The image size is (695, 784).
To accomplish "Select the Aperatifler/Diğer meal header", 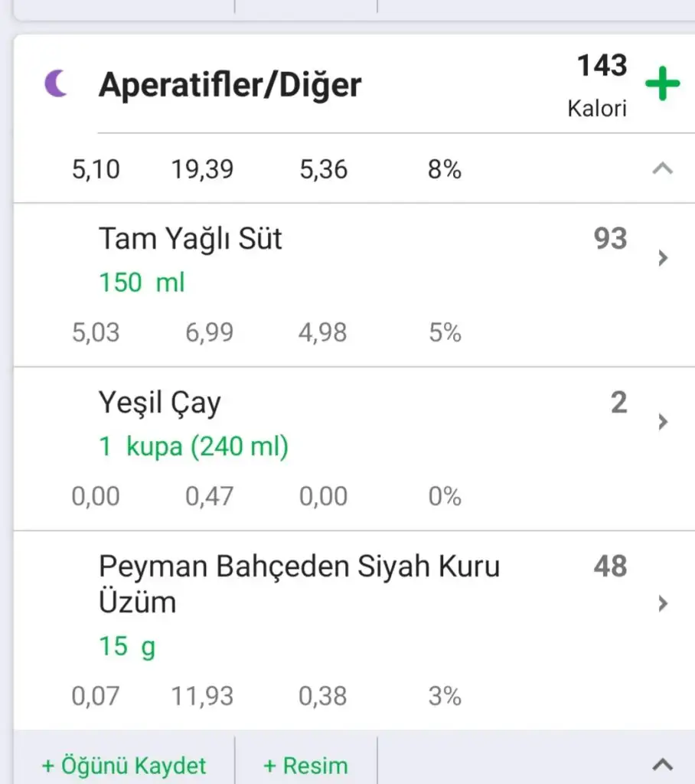I will [x=230, y=84].
